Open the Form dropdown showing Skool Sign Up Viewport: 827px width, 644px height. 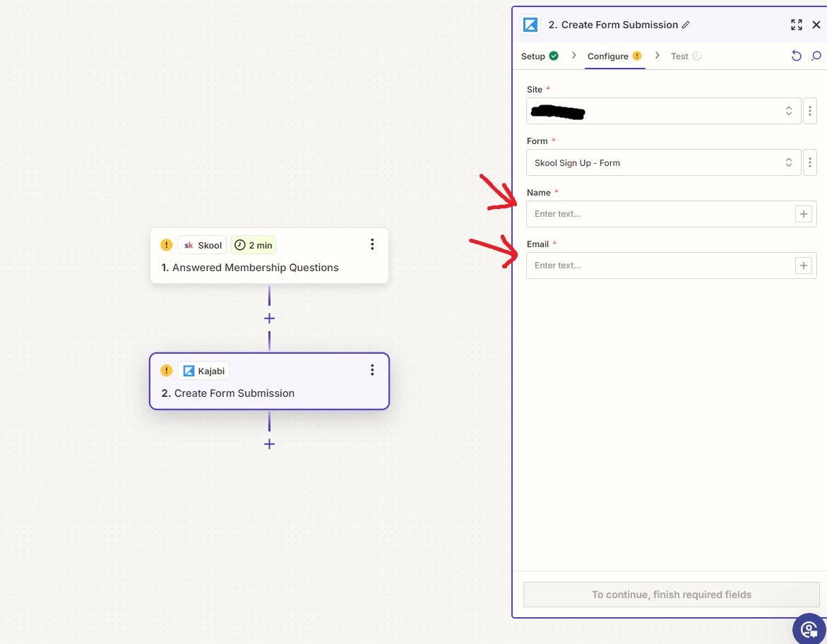click(x=663, y=162)
